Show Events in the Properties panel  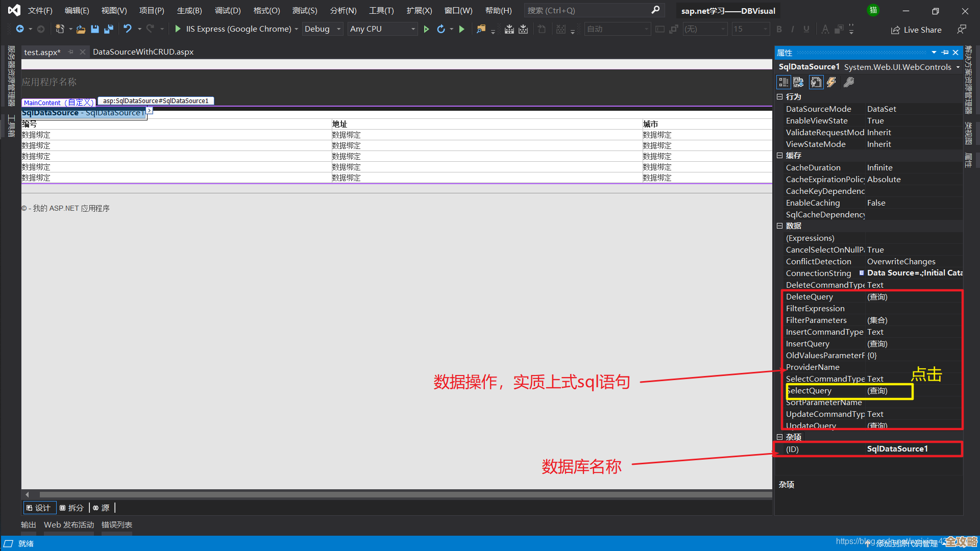tap(832, 82)
